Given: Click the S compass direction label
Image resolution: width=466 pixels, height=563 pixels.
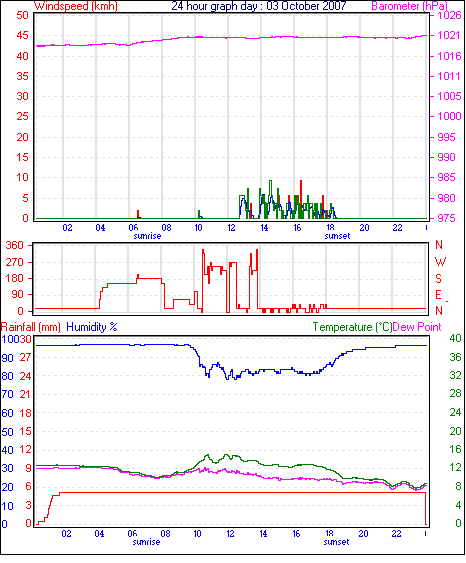Looking at the screenshot, I should 438,279.
